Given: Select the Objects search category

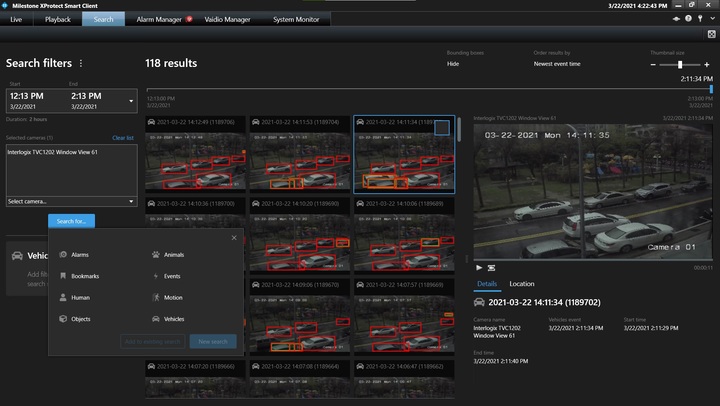Looking at the screenshot, I should [80, 319].
